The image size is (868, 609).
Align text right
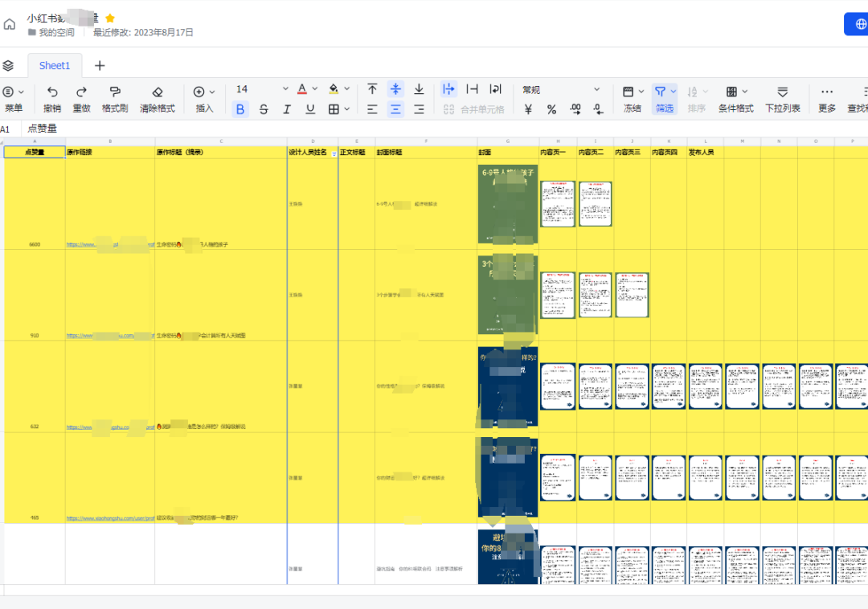click(x=419, y=109)
